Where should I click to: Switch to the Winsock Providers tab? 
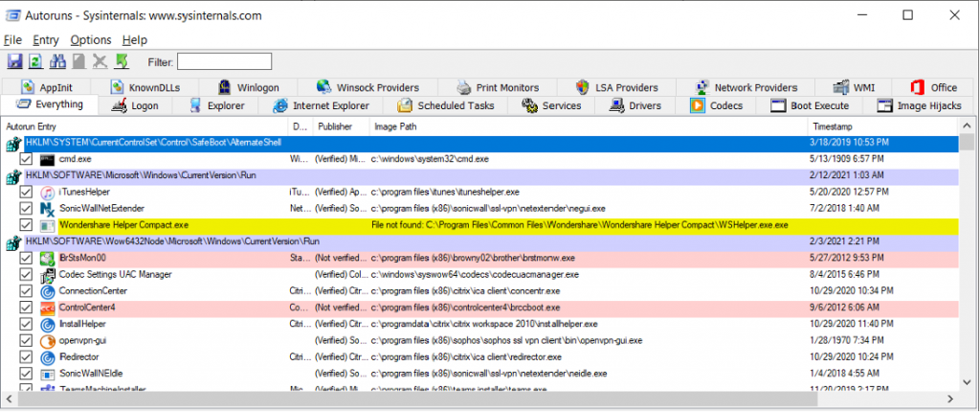tap(368, 87)
